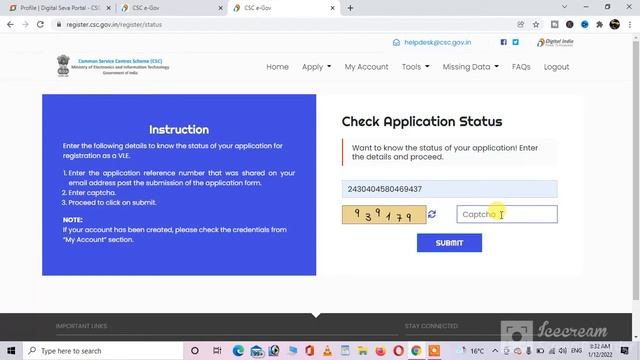Expand the Missing Data dropdown
The width and height of the screenshot is (640, 360).
tap(471, 67)
